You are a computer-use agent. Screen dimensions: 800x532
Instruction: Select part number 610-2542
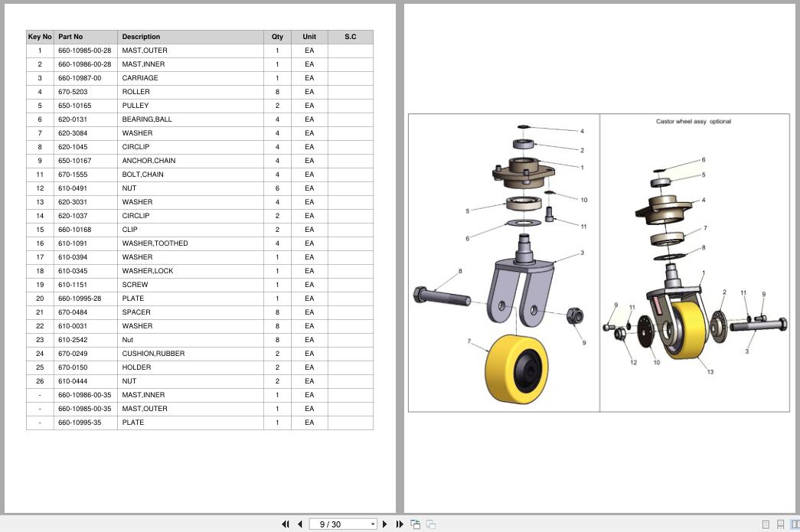coord(73,340)
